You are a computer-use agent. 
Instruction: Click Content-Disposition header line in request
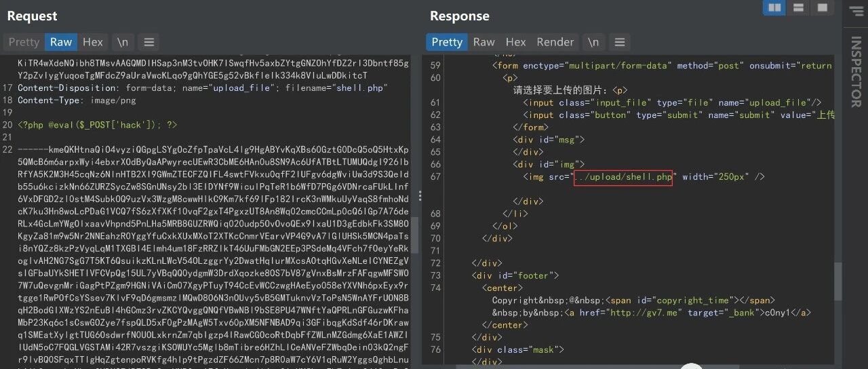click(x=202, y=88)
